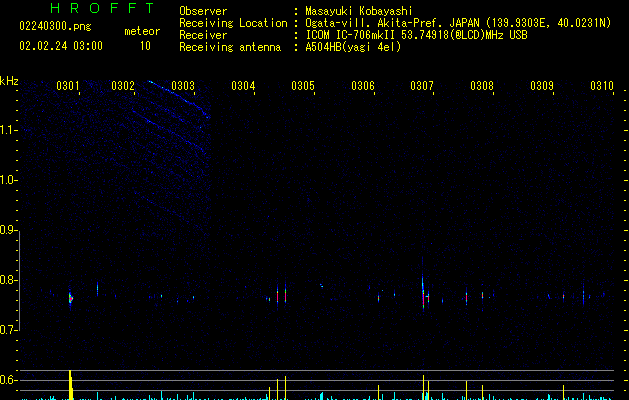629x400 pixels.
Task: Click the 0.8 frequency axis label
Action: [8, 280]
